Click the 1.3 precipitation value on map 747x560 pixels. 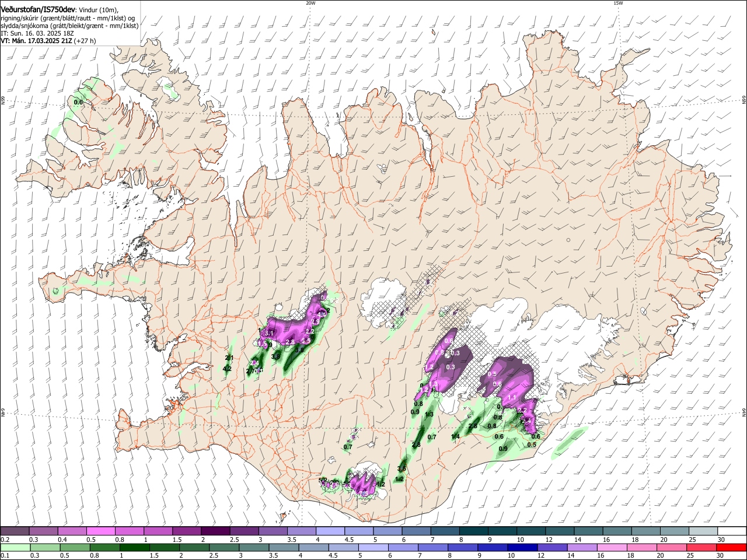429,414
